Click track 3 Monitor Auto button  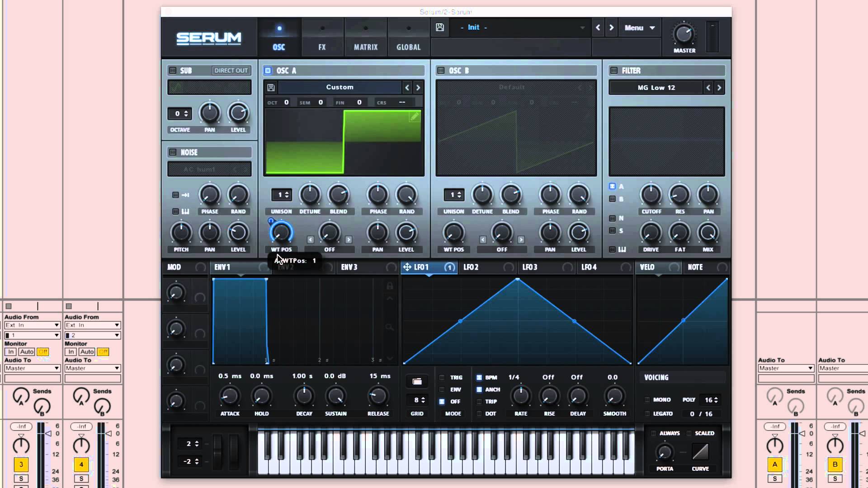pyautogui.click(x=27, y=352)
